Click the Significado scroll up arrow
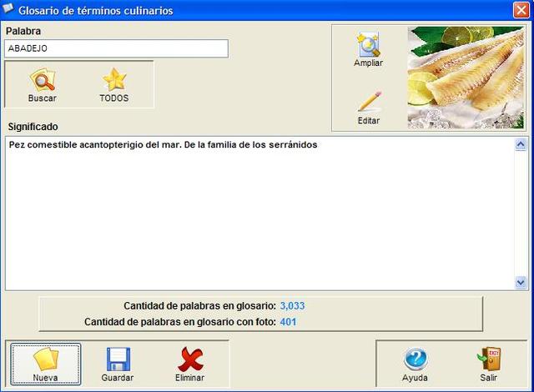Viewport: 534px width, 392px height. click(521, 145)
